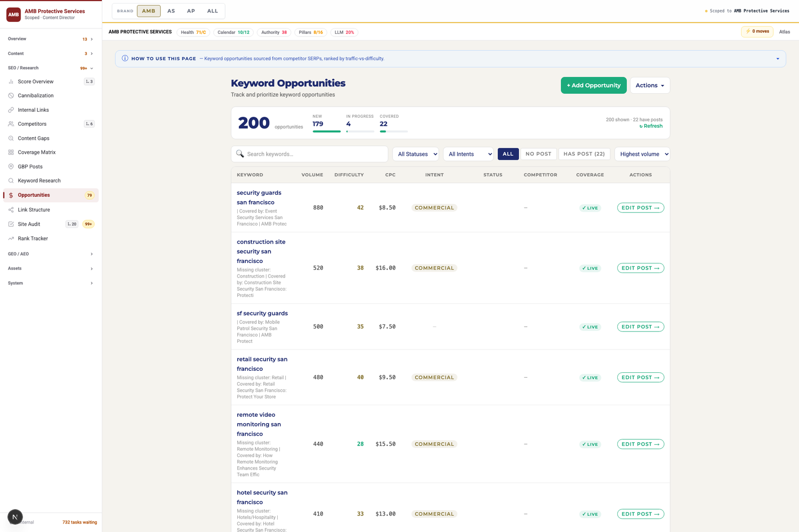Edit post for security guards san francisco
This screenshot has height=532, width=799.
641,208
